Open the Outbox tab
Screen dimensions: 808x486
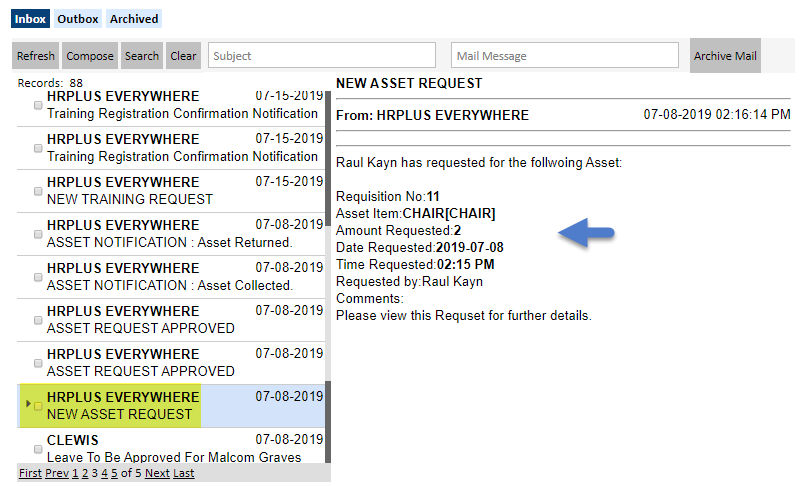pos(78,19)
